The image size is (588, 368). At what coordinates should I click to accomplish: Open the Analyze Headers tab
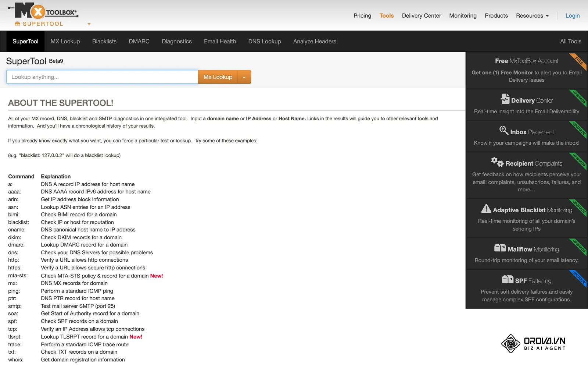[x=315, y=41]
